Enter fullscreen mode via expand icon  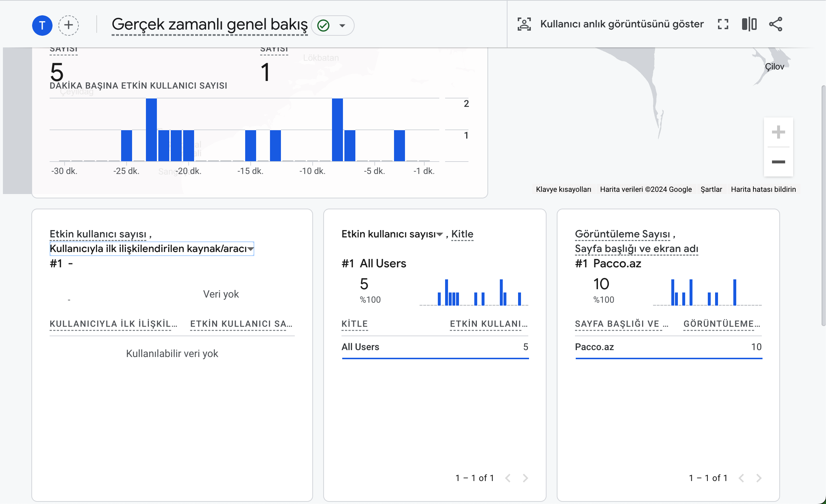click(723, 24)
